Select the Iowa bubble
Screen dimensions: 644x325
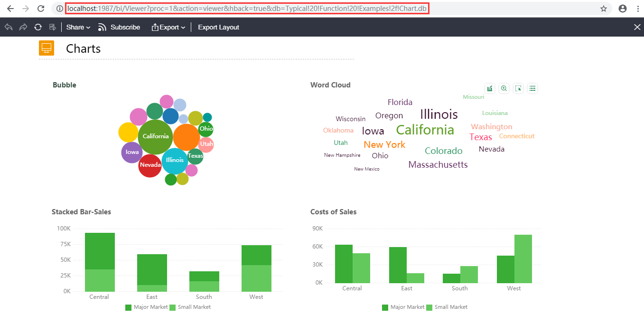(x=132, y=153)
